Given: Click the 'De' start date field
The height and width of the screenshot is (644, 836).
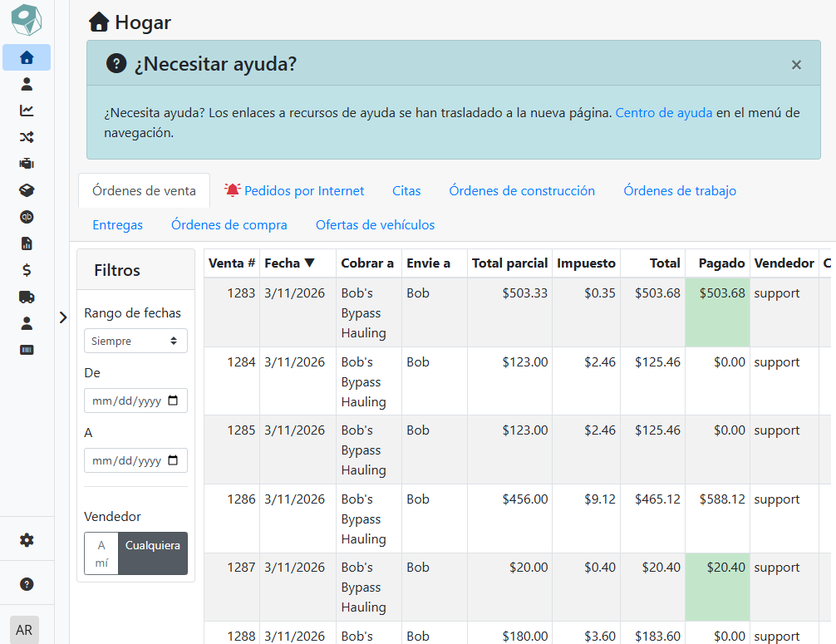Looking at the screenshot, I should tap(135, 401).
